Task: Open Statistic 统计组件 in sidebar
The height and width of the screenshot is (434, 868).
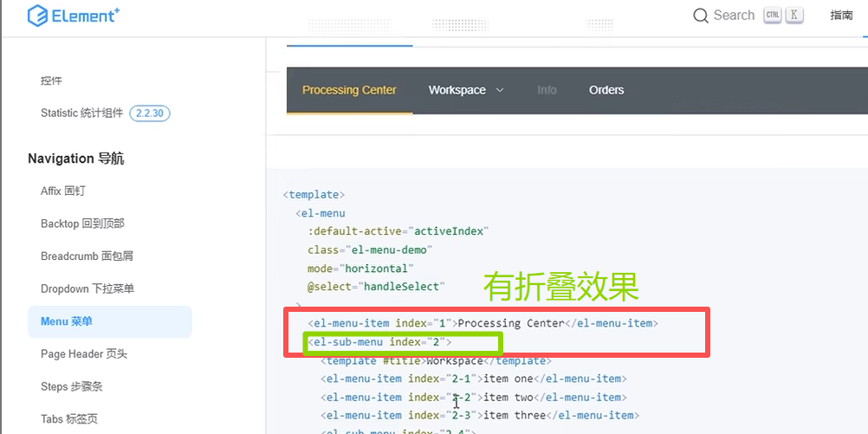Action: [82, 113]
